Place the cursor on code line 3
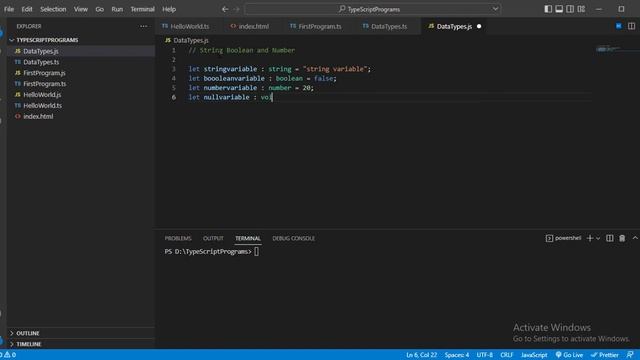This screenshot has height=360, width=640. [279, 69]
